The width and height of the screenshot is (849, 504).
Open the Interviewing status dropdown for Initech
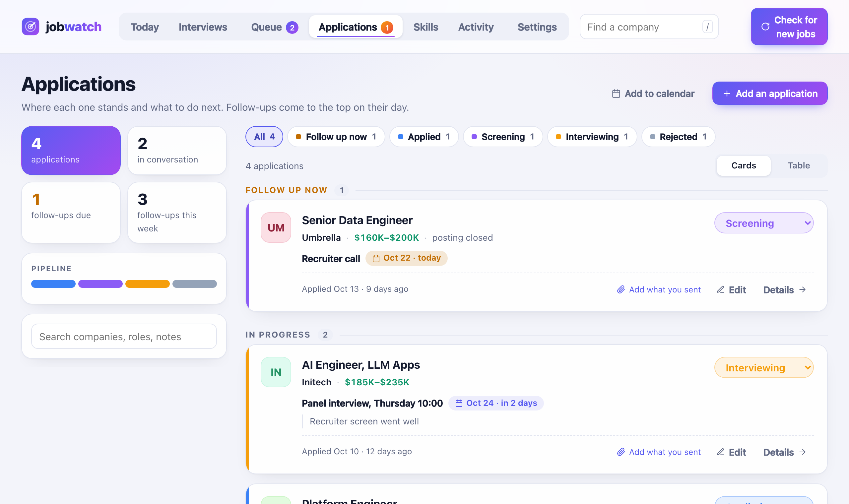pos(764,367)
